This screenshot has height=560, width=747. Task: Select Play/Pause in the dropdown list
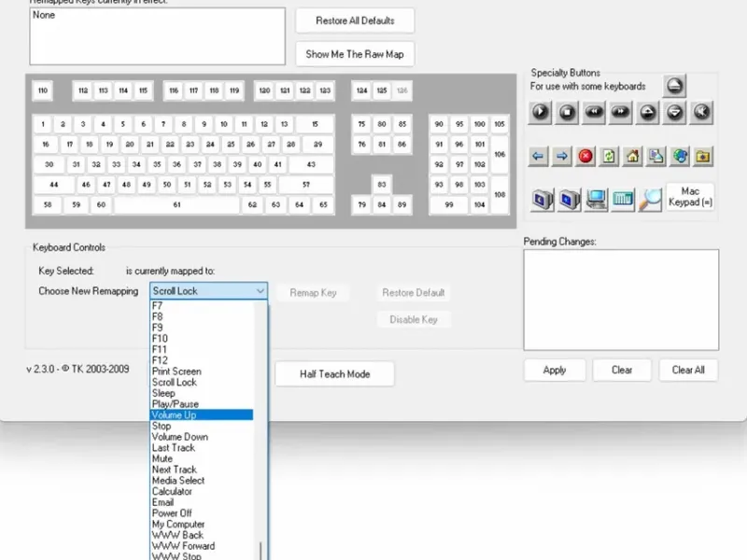pyautogui.click(x=202, y=404)
